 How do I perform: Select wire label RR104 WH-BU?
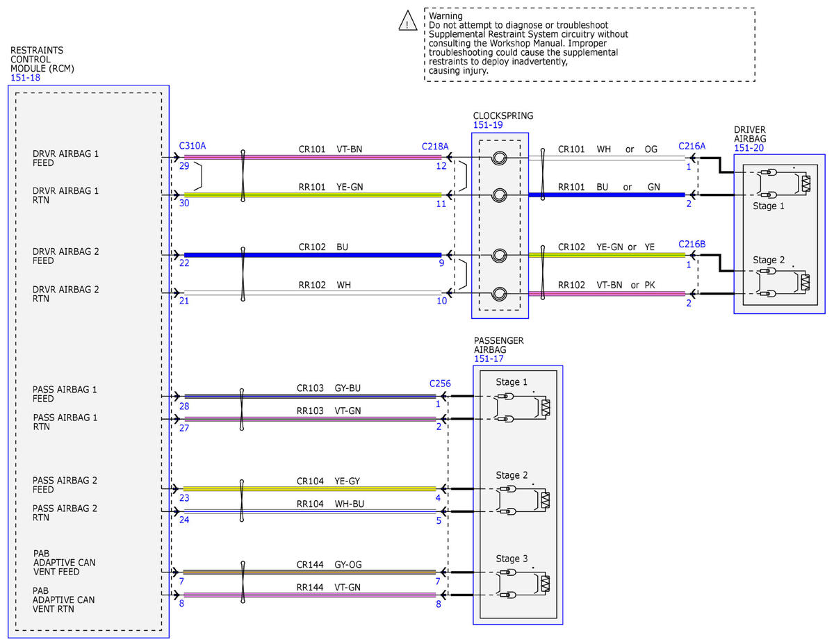click(329, 503)
